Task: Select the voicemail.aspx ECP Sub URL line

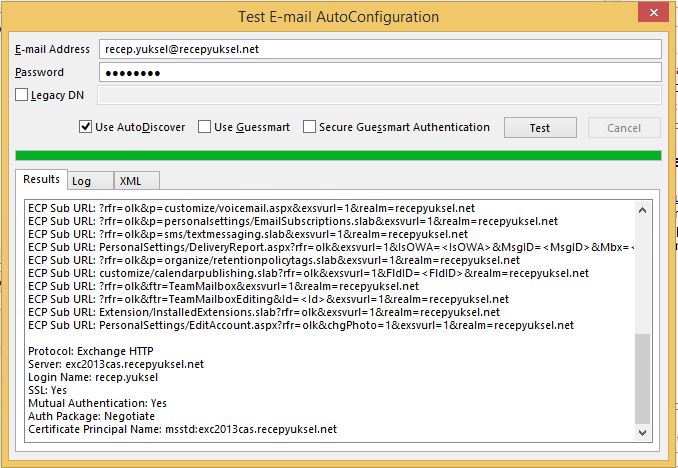Action: 251,208
